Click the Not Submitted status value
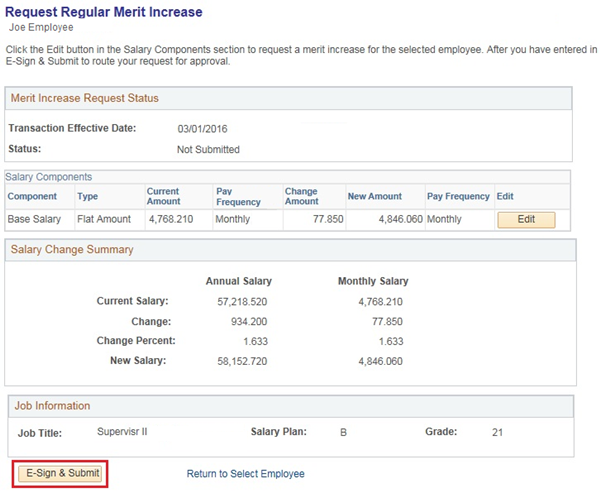The width and height of the screenshot is (600, 502). [208, 150]
